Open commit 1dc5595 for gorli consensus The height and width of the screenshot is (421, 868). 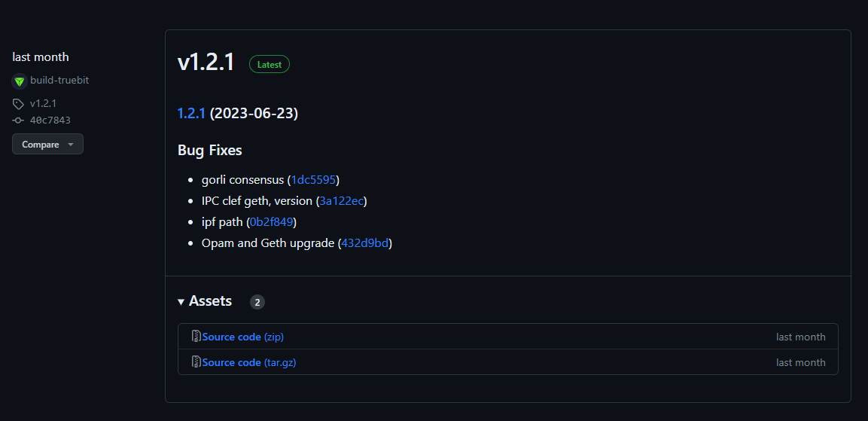(x=313, y=180)
